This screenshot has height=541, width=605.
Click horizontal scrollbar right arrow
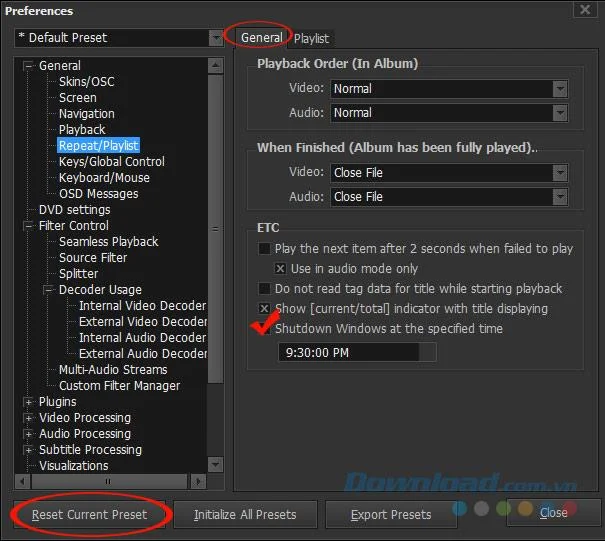[198, 482]
